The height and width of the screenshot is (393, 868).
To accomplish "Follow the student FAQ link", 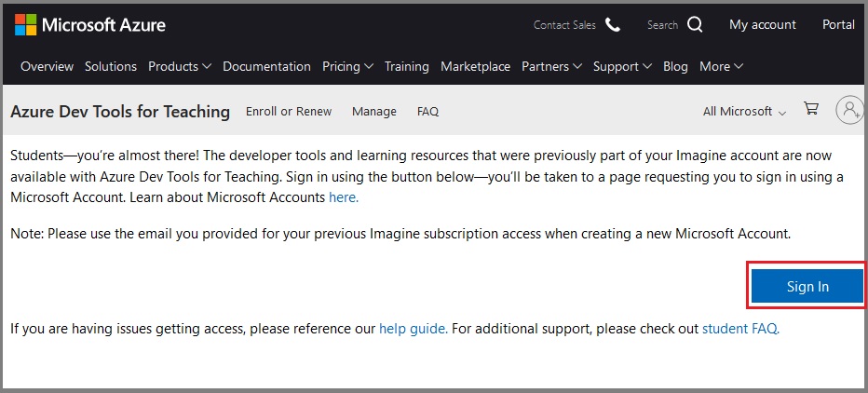I will tap(739, 329).
